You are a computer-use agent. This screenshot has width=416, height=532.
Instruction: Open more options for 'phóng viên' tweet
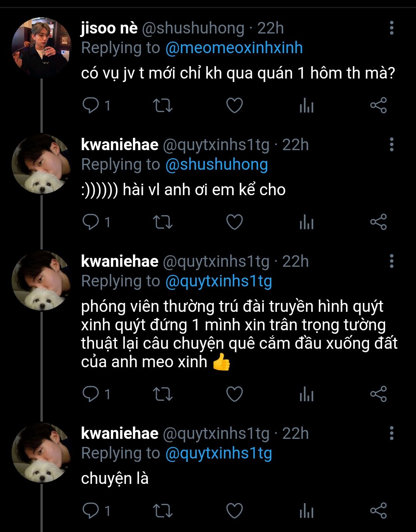pos(391,261)
